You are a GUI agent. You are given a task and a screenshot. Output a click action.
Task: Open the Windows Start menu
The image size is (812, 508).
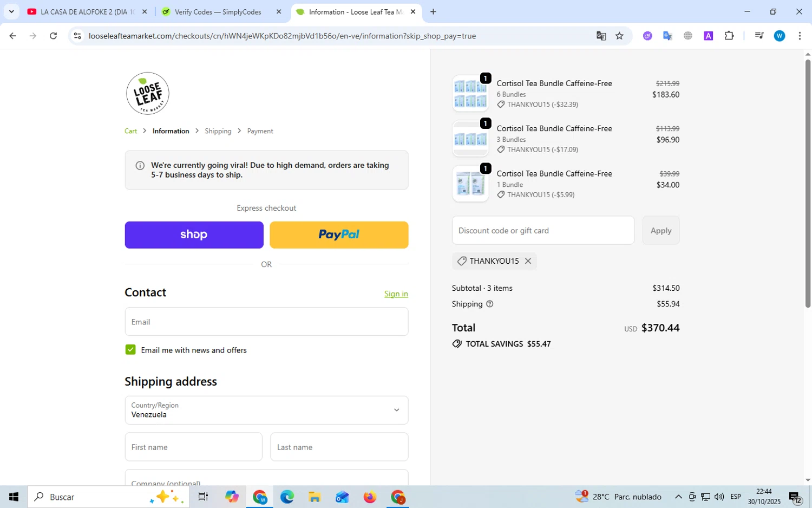[x=14, y=497]
